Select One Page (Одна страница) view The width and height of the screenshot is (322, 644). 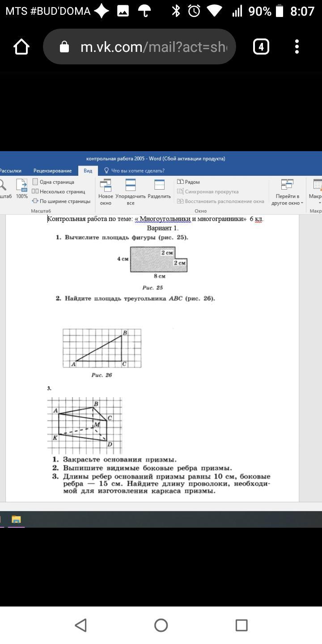coord(53,182)
